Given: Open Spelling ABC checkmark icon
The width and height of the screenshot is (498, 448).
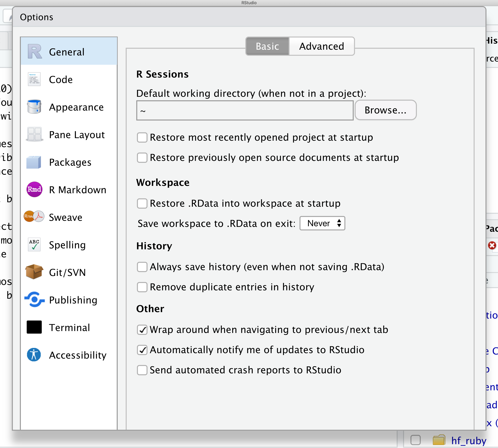Looking at the screenshot, I should [34, 245].
